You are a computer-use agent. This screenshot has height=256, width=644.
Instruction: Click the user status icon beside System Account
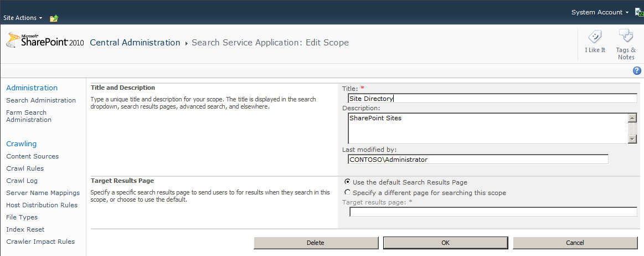(639, 12)
